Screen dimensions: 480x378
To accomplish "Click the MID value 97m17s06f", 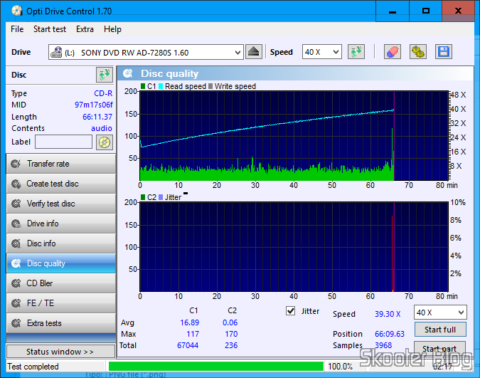I will click(x=94, y=105).
